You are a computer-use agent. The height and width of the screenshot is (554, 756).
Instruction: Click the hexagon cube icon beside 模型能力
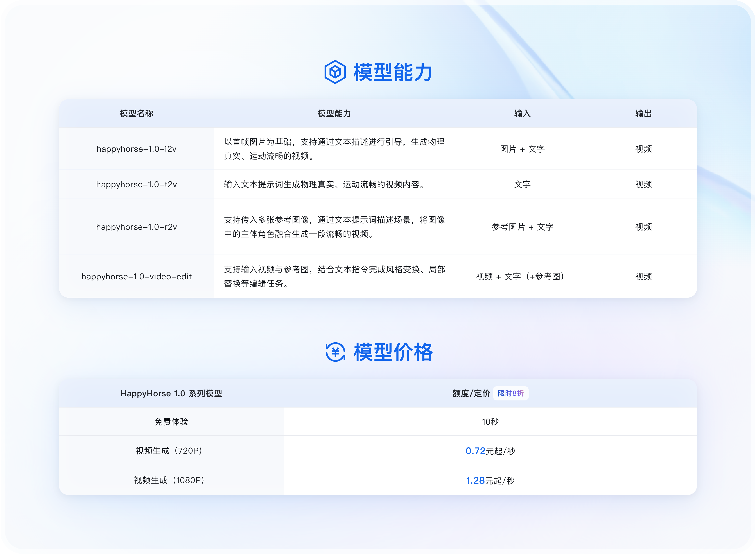[x=335, y=72]
